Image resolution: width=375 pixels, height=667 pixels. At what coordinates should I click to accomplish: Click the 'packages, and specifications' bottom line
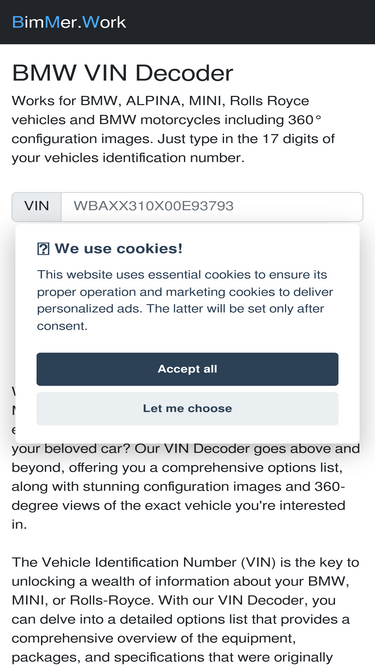point(172,657)
